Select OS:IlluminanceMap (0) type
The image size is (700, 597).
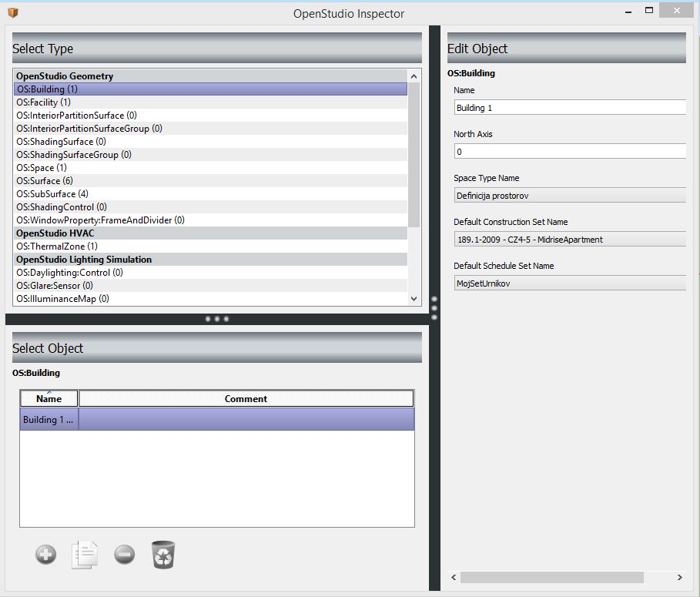pos(211,299)
